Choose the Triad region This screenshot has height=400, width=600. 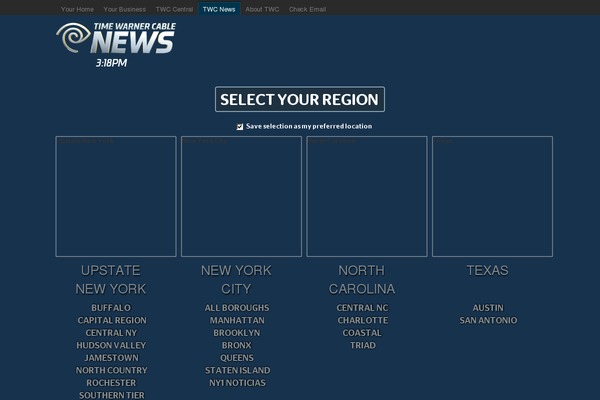tap(363, 345)
